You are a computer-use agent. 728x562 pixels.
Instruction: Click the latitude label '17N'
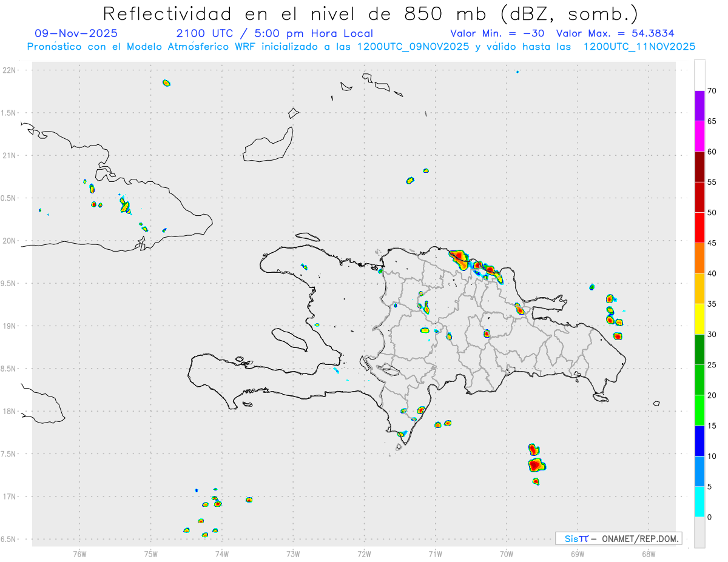pyautogui.click(x=10, y=497)
